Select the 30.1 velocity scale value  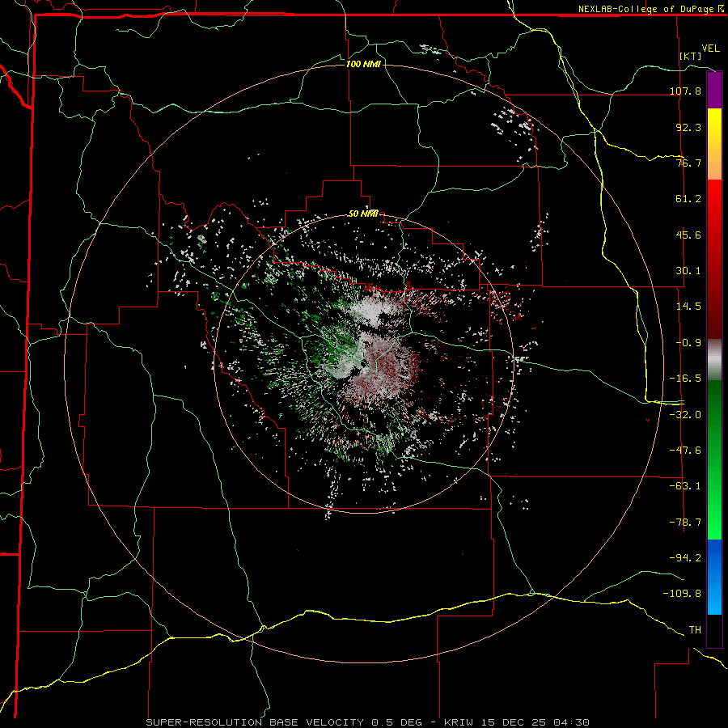[x=688, y=271]
